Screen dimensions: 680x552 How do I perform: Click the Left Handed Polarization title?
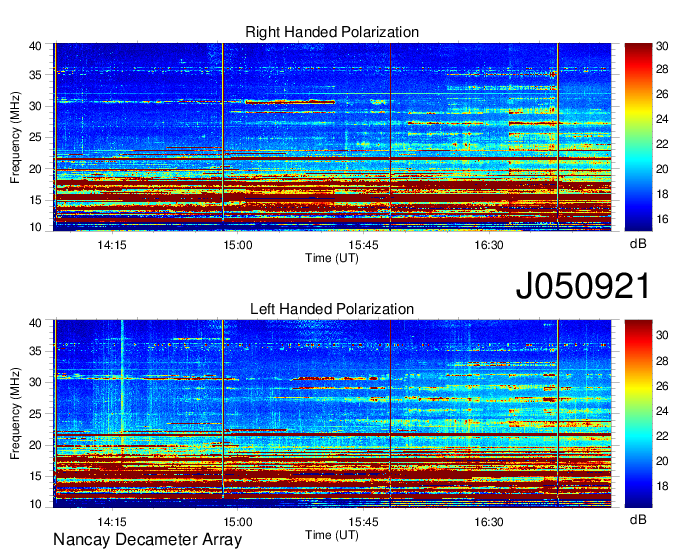[332, 309]
